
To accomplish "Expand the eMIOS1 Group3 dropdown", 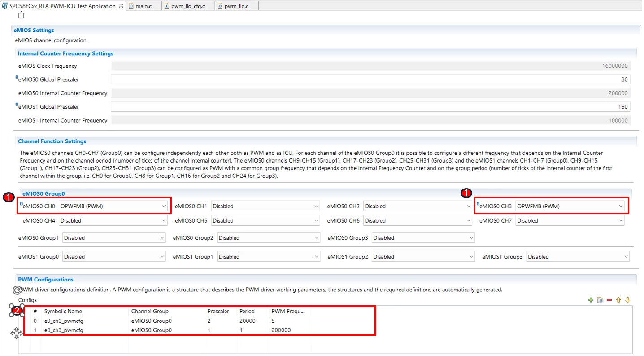I will tap(578, 257).
